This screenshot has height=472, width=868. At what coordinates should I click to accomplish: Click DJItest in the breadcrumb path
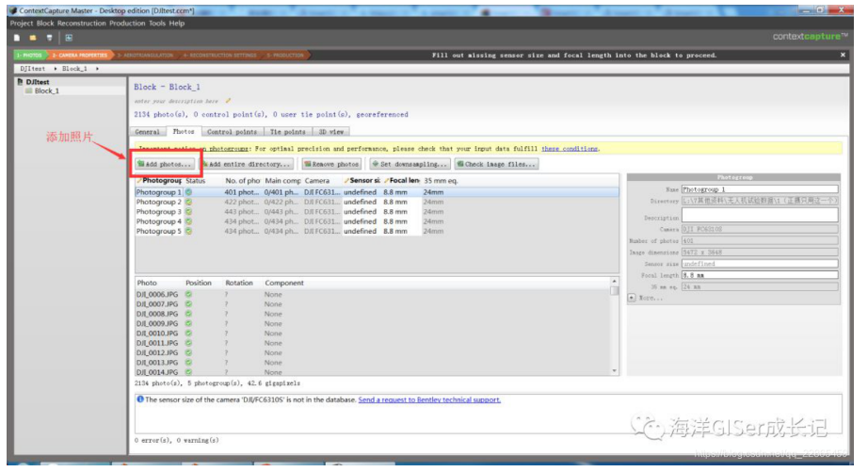33,69
